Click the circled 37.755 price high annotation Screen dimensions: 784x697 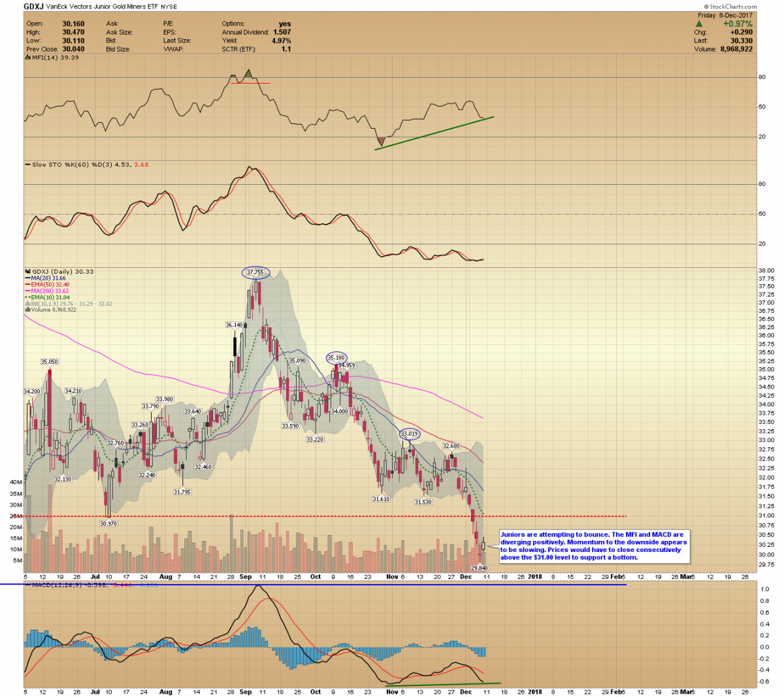[255, 272]
